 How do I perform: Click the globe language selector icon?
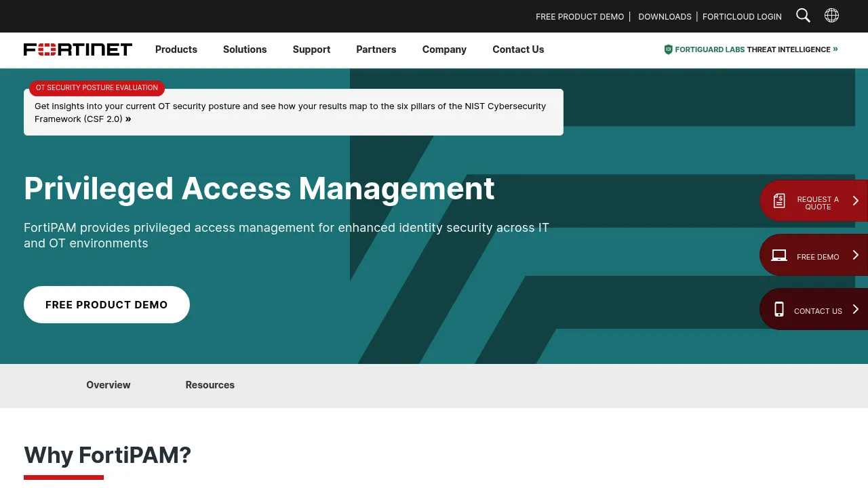(831, 16)
